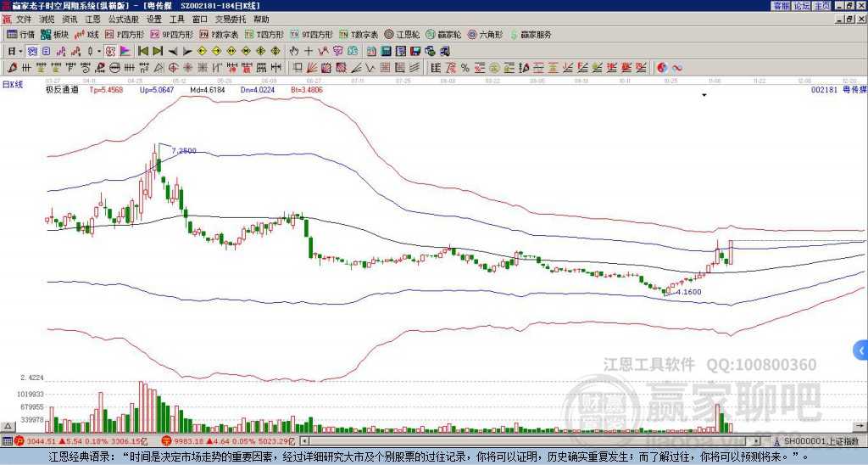The image size is (868, 465).
Task: Open the 日 period dropdown arrow
Action: [x=20, y=52]
